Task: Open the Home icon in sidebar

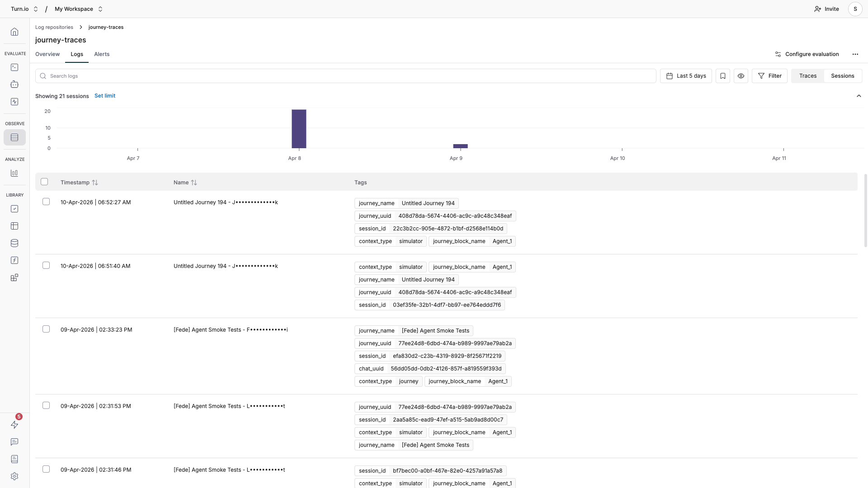Action: [14, 32]
